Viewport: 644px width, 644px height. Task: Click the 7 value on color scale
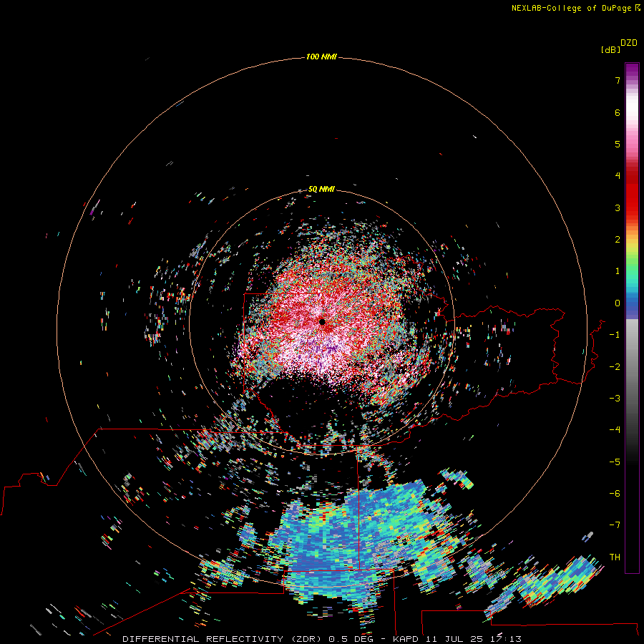click(618, 80)
